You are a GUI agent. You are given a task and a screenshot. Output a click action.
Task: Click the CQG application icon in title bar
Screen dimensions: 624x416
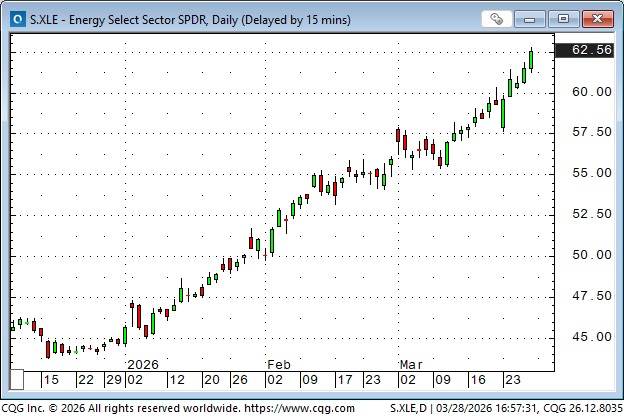tap(16, 18)
